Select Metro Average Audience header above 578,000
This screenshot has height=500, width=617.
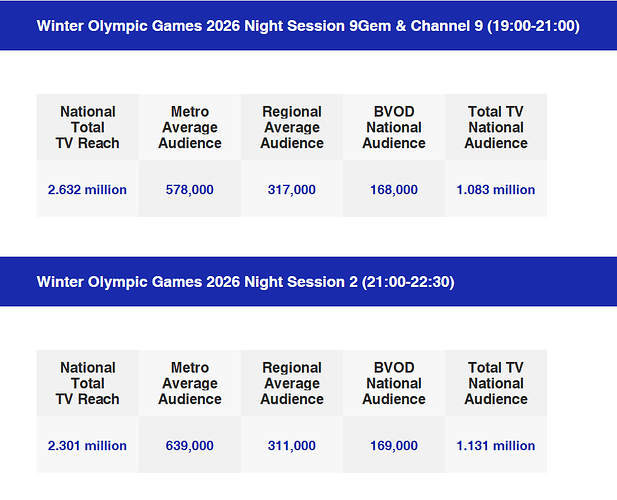(x=190, y=127)
